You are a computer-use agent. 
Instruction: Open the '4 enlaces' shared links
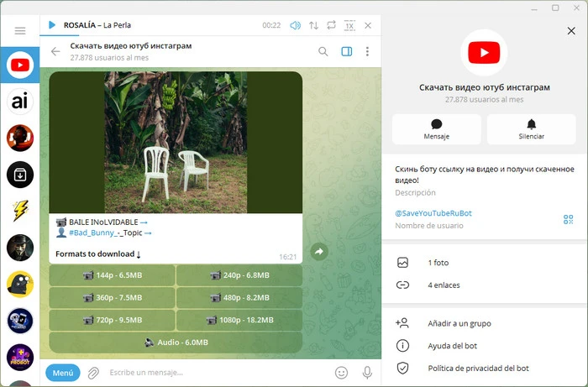485,285
